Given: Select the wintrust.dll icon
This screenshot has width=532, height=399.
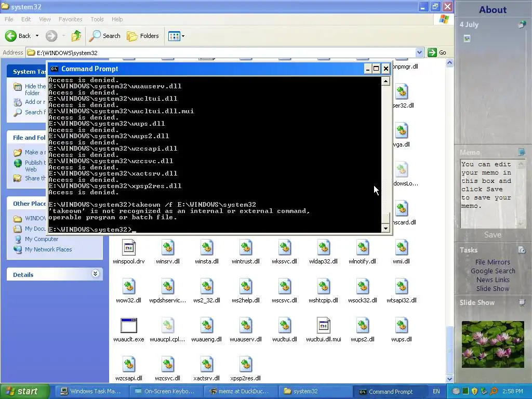Looking at the screenshot, I should tap(246, 248).
